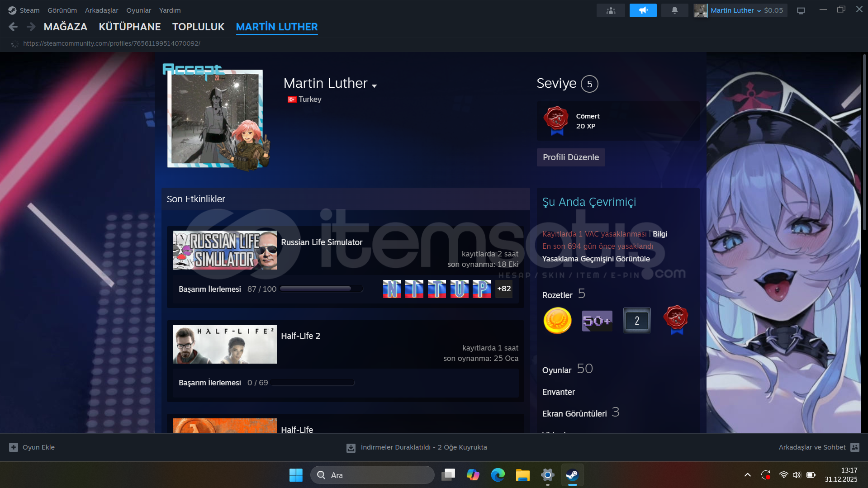Click the N achievement icon

click(392, 289)
